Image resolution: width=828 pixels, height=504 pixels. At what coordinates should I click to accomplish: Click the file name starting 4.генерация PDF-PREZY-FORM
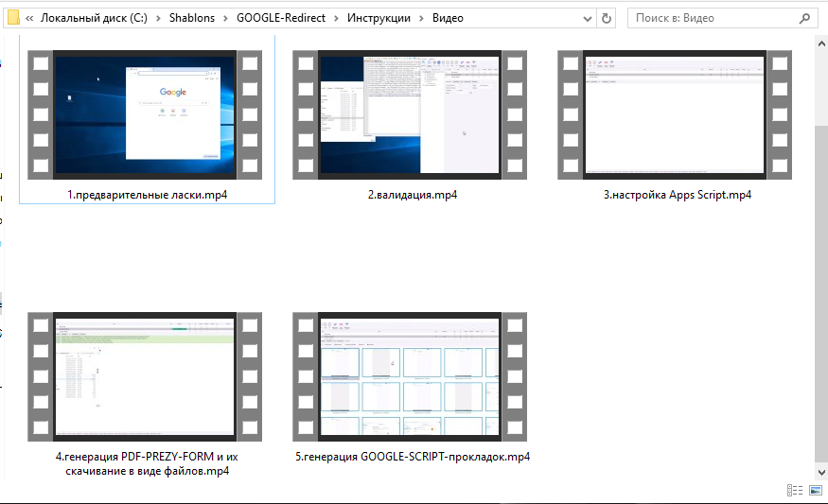(148, 464)
